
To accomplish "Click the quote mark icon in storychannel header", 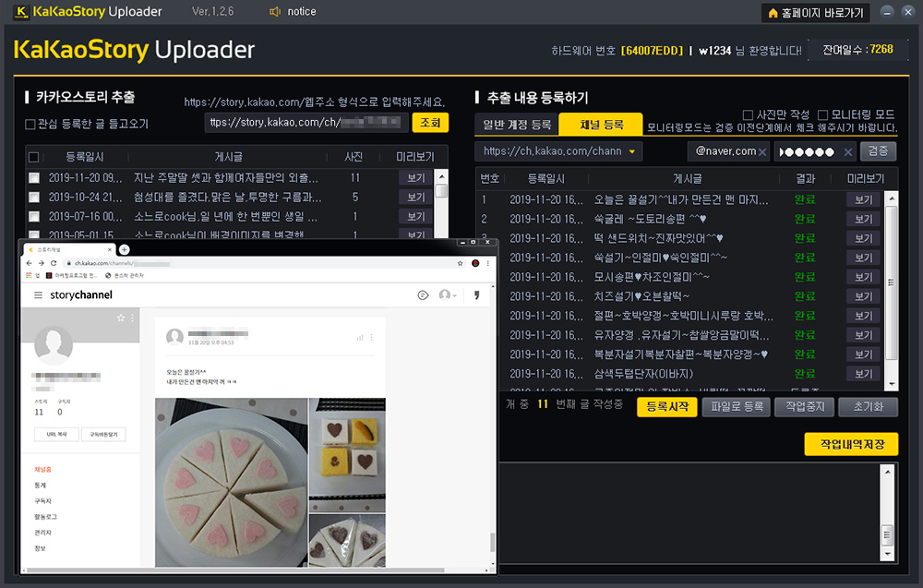I will coord(476,295).
